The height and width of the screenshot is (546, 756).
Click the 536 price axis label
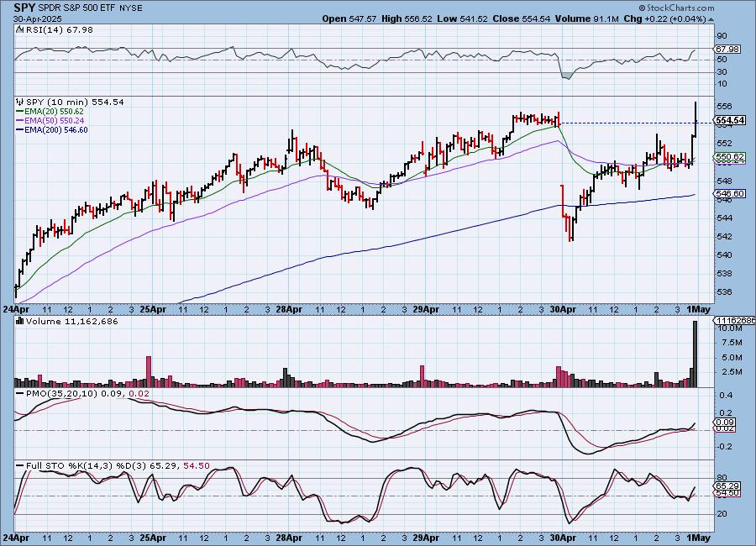tap(724, 291)
